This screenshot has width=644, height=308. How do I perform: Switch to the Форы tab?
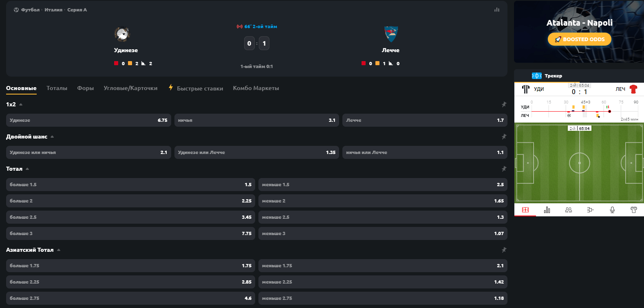pyautogui.click(x=86, y=88)
